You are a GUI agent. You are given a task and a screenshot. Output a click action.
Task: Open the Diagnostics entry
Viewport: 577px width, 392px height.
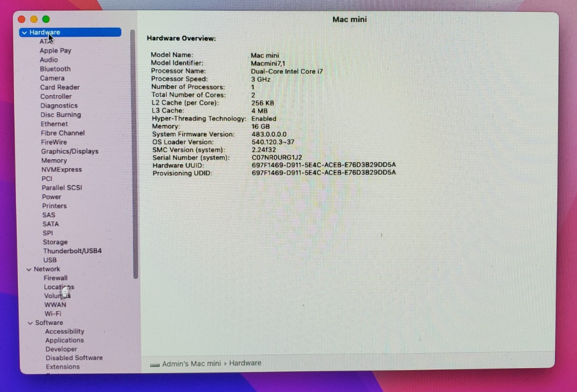59,106
